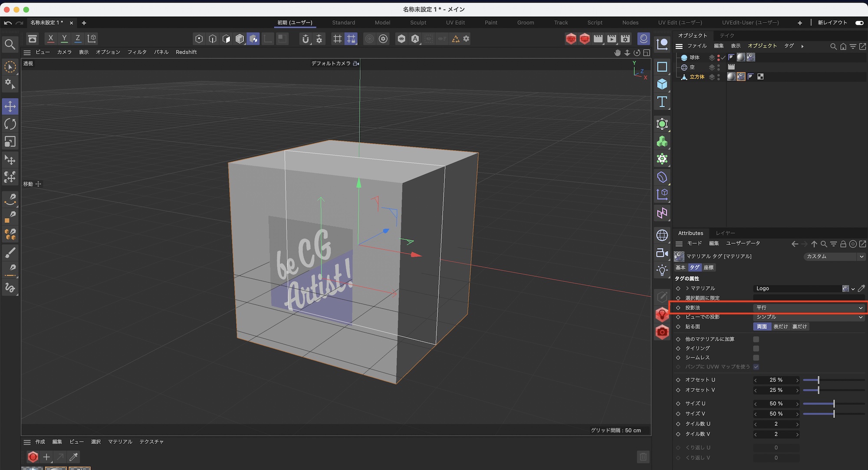Open the ビューでの投影 dropdown

(809, 317)
